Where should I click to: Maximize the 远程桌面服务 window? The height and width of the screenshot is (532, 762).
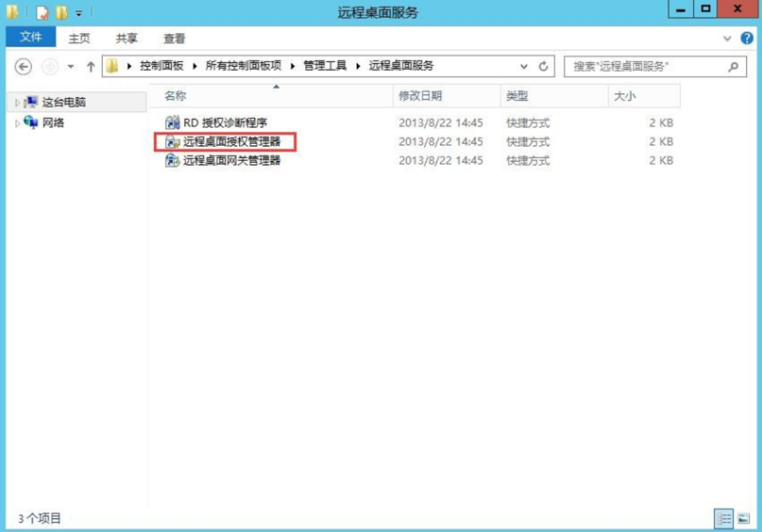click(x=706, y=9)
